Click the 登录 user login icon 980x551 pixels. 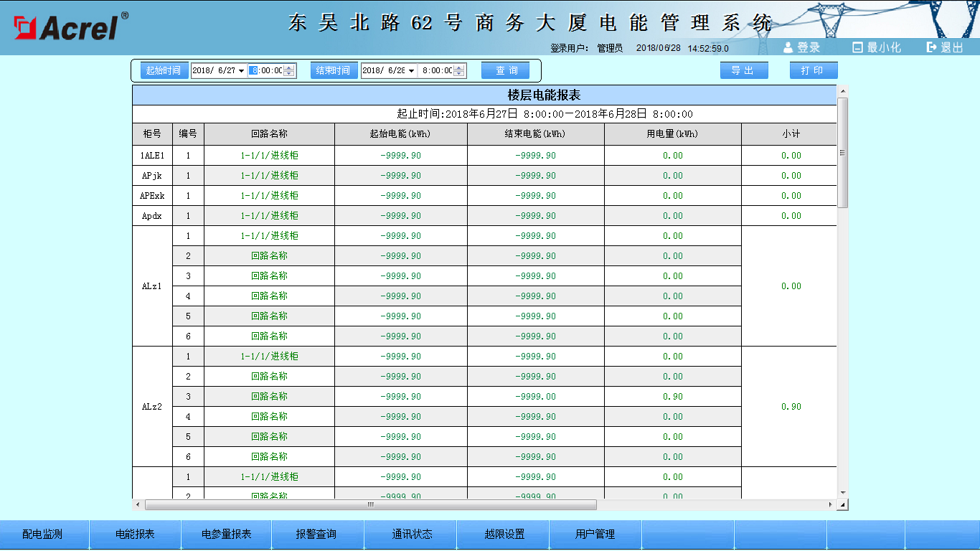(788, 47)
